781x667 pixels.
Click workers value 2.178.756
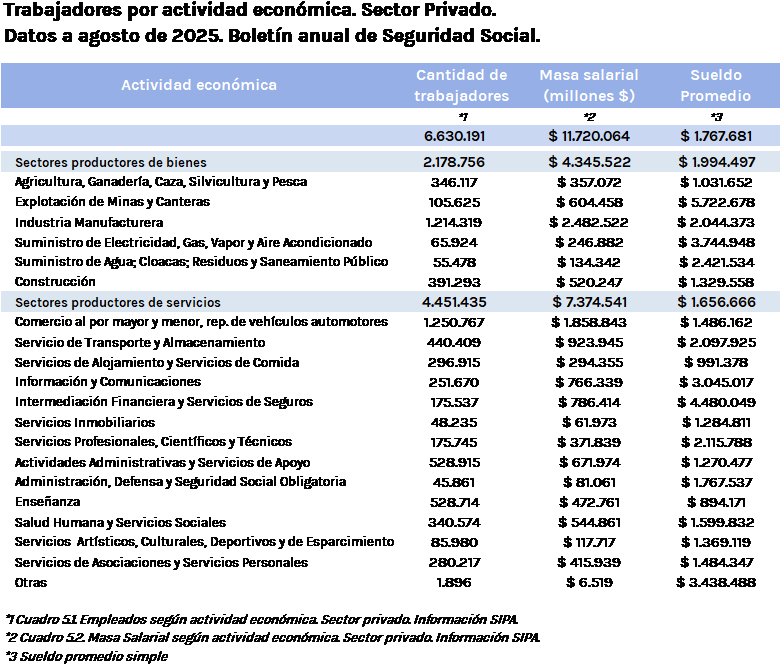click(x=455, y=162)
